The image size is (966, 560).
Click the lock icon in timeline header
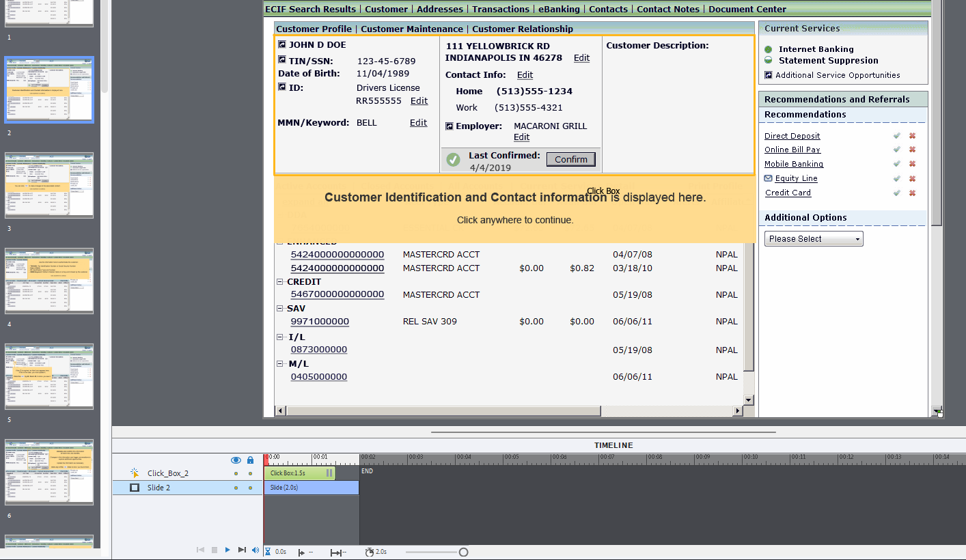coord(250,460)
